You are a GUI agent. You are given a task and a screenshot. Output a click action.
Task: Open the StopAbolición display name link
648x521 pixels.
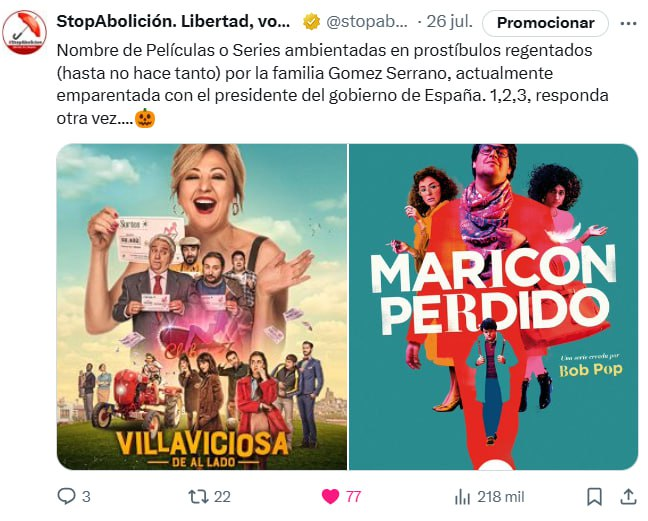click(173, 21)
